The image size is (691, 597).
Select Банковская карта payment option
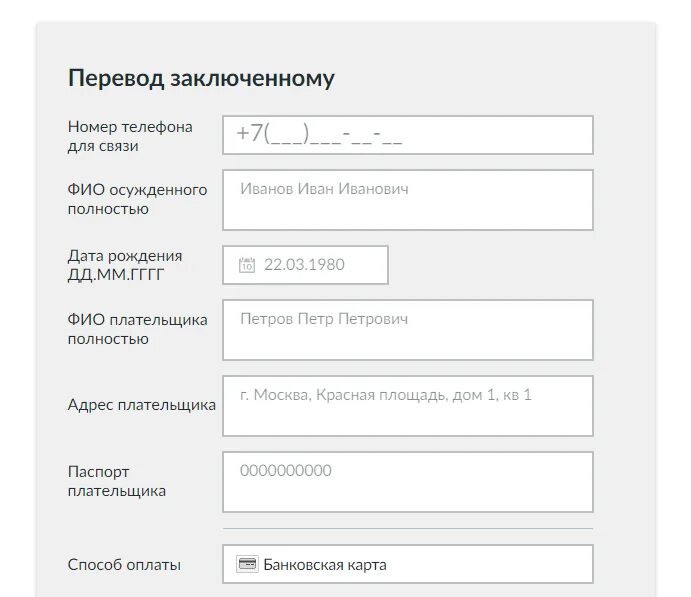tap(325, 564)
